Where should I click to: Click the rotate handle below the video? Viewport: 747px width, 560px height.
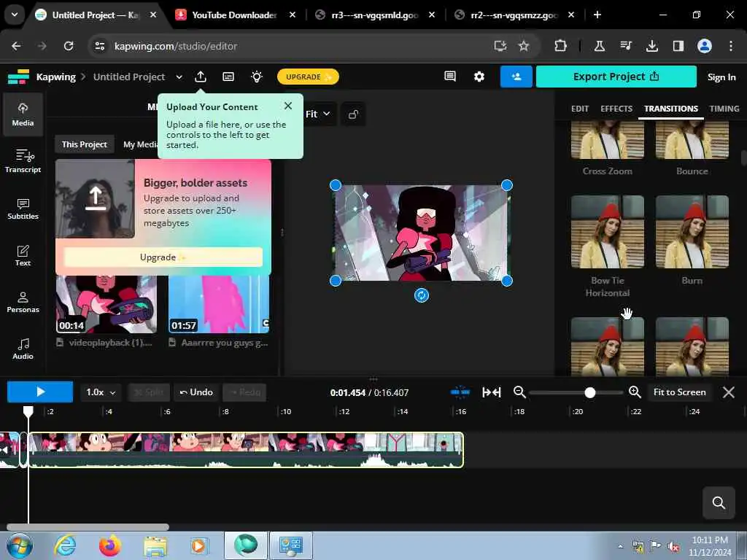[x=421, y=295]
